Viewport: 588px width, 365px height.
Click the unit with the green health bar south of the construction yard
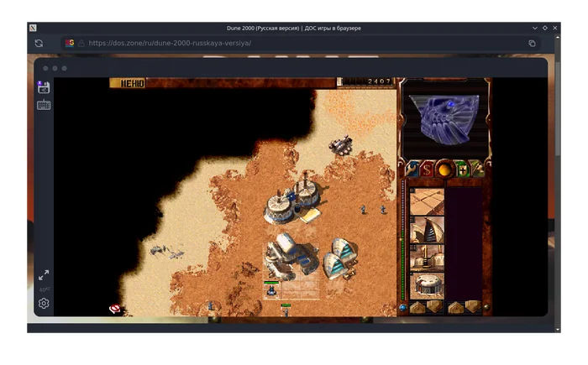[271, 289]
